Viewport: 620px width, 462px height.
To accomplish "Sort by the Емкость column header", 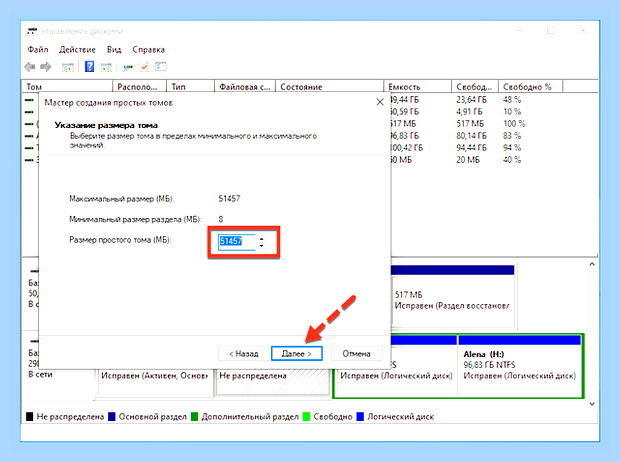I will 417,87.
